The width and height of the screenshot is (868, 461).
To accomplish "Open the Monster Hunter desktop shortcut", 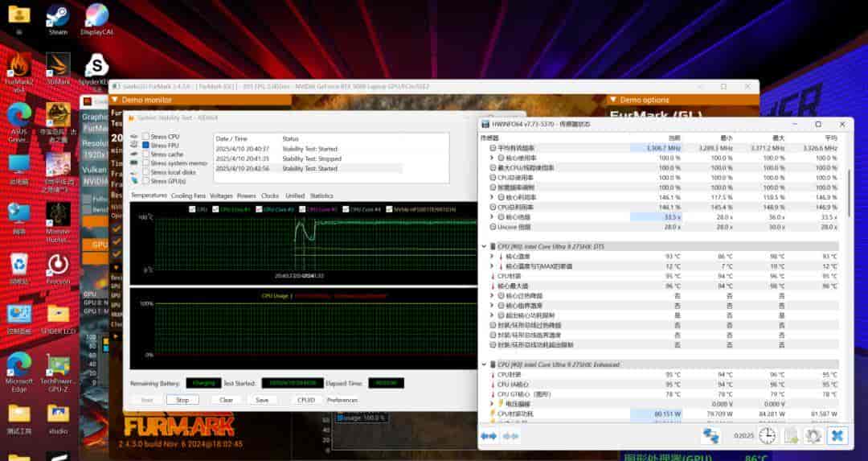I will coord(58,223).
